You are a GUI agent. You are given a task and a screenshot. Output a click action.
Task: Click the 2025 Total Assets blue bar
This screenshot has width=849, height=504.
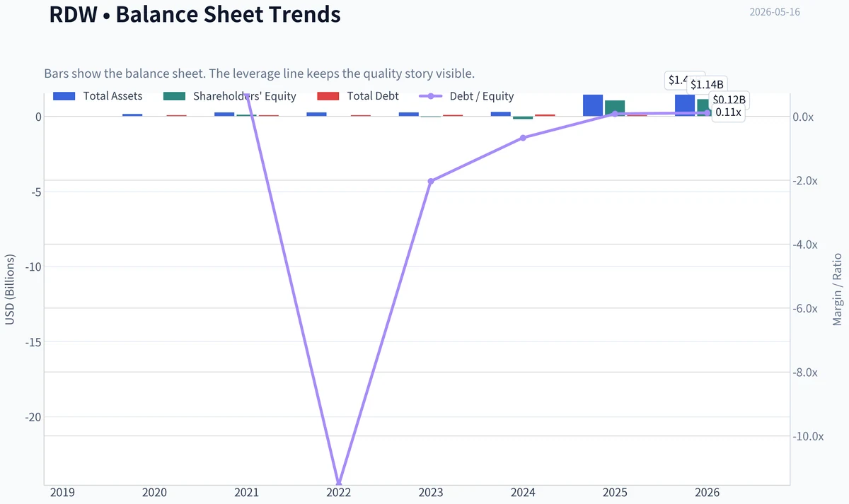pos(593,105)
